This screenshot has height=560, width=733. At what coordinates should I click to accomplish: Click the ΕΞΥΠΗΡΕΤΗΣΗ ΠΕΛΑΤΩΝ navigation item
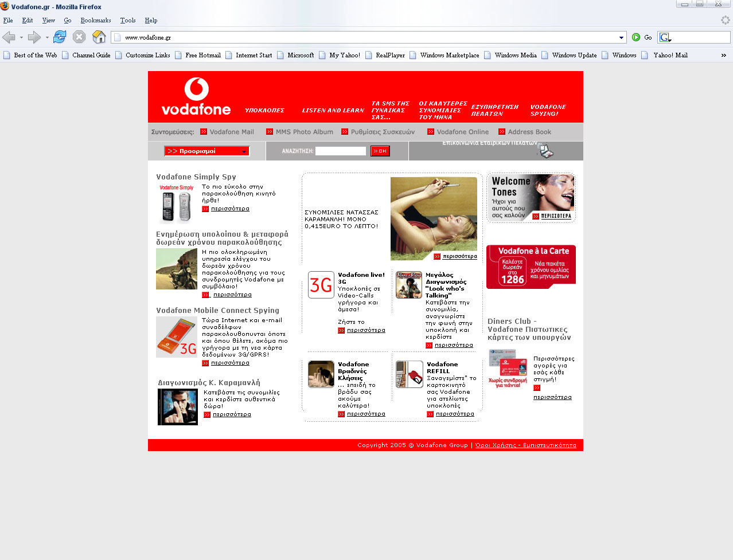tap(494, 110)
